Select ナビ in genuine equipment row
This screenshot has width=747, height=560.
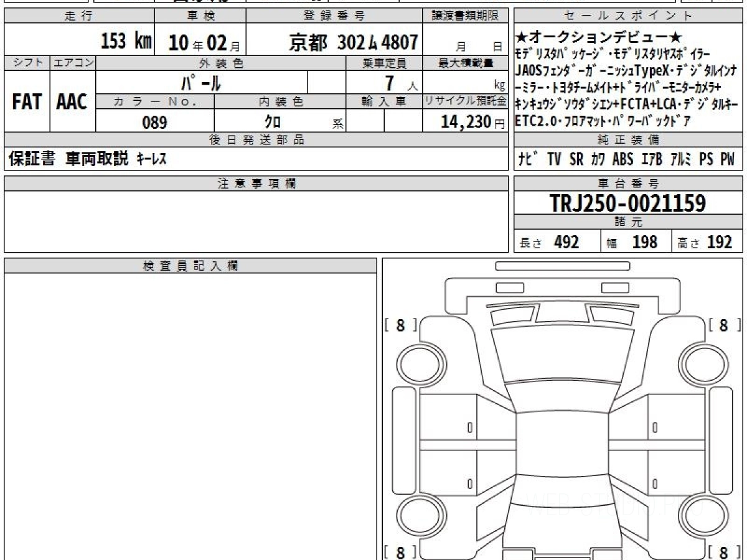[529, 159]
